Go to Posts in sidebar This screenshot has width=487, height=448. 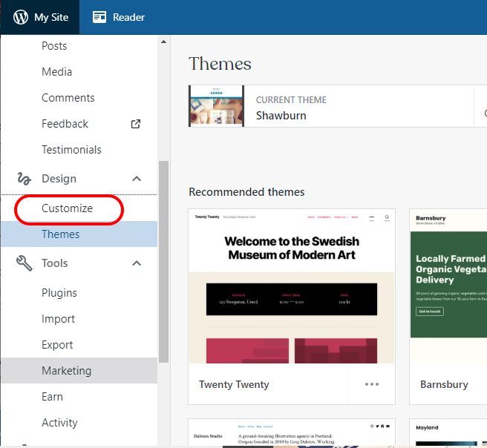point(54,46)
